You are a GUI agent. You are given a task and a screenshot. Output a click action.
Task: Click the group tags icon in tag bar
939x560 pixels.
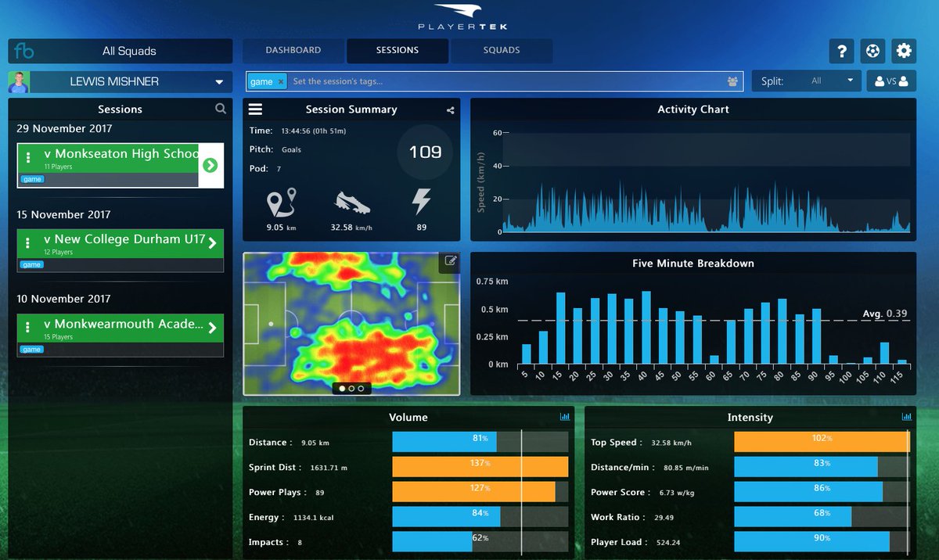(x=732, y=81)
